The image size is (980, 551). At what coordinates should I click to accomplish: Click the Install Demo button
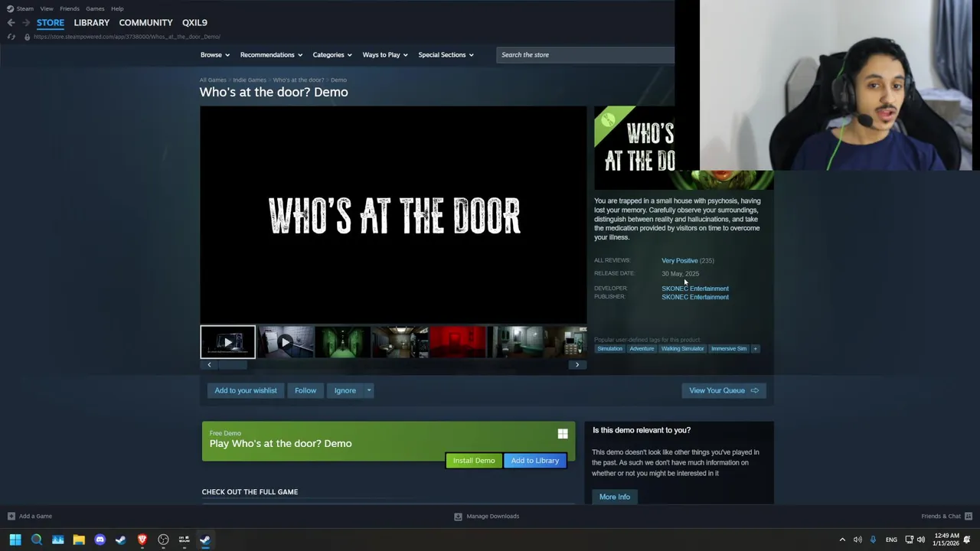click(474, 461)
